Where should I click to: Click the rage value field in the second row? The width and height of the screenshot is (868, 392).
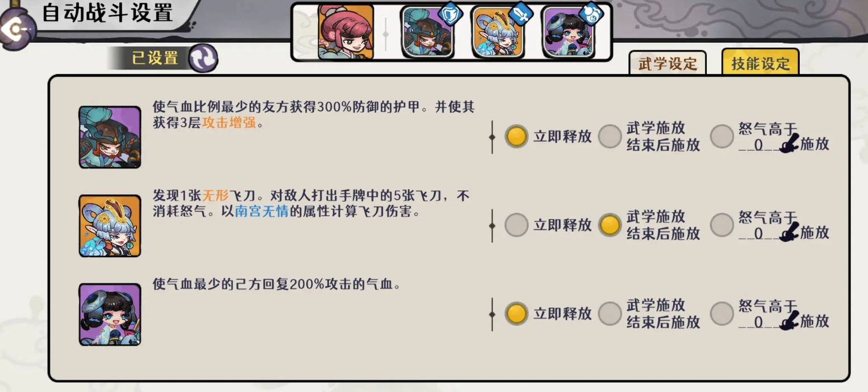click(x=758, y=234)
